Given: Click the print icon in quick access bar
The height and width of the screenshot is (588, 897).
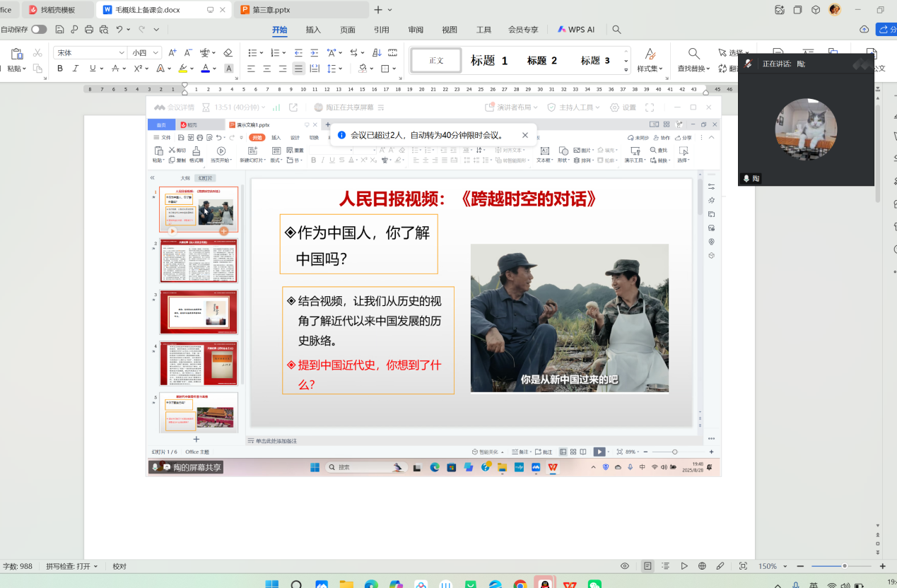Looking at the screenshot, I should click(89, 30).
